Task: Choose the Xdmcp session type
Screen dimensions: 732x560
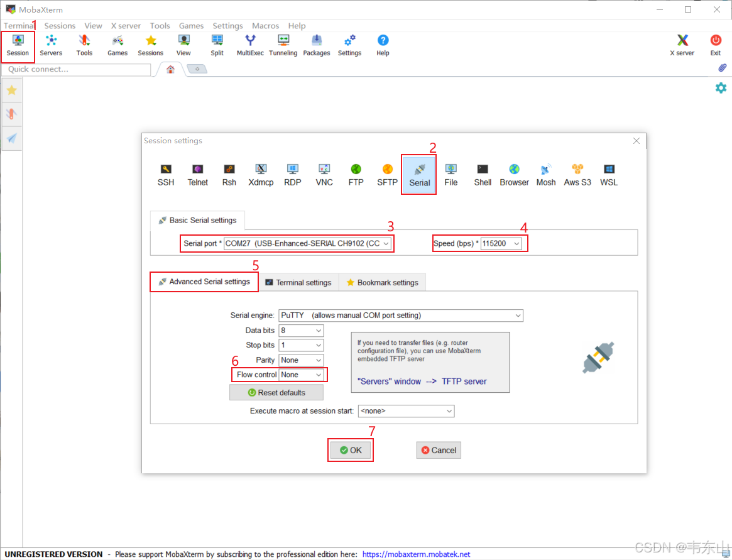Action: (261, 175)
